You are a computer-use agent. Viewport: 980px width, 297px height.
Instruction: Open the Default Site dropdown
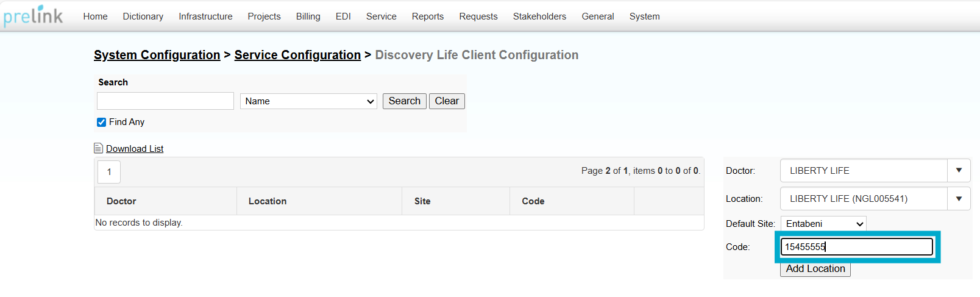pyautogui.click(x=823, y=224)
